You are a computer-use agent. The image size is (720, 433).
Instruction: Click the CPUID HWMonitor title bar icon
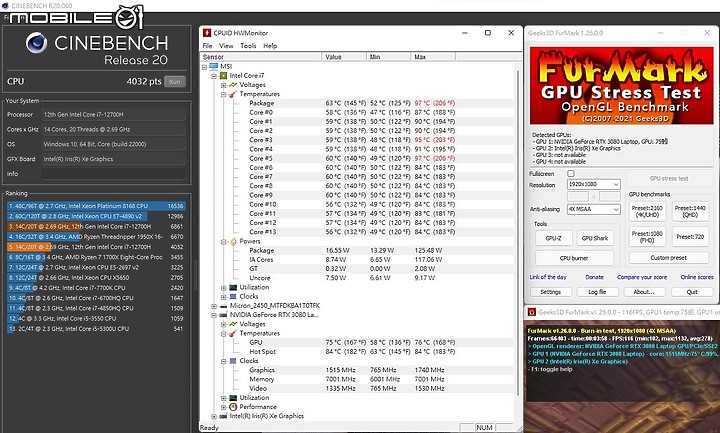tap(207, 33)
